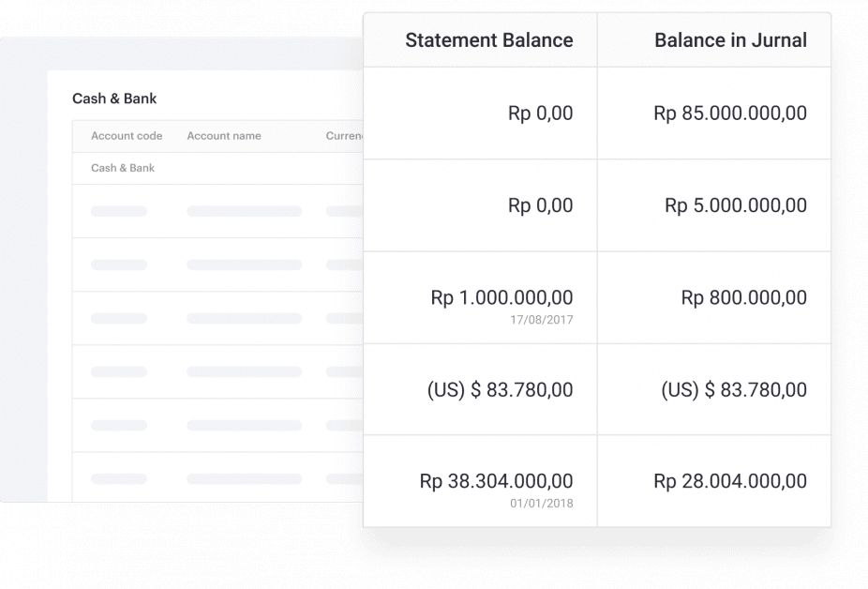Open the Rp 38.304.000,00 statement balance
This screenshot has height=589, width=868.
click(x=496, y=481)
